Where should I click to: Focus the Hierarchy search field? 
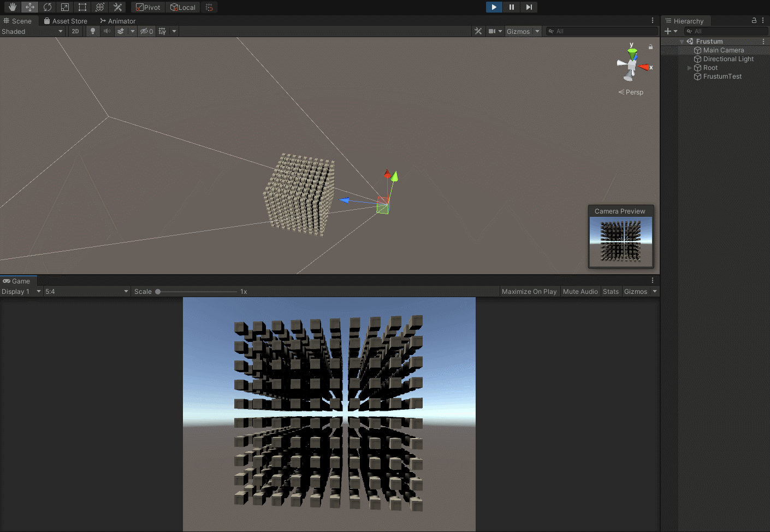726,31
